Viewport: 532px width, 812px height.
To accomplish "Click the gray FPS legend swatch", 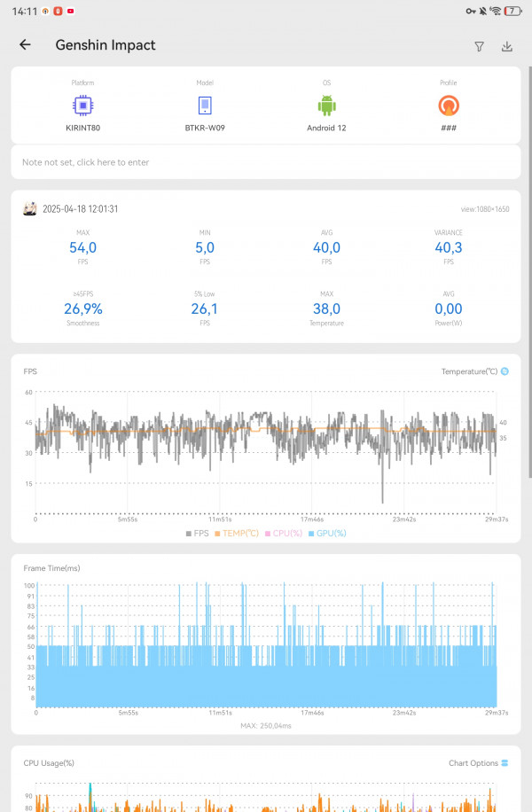I will click(189, 534).
